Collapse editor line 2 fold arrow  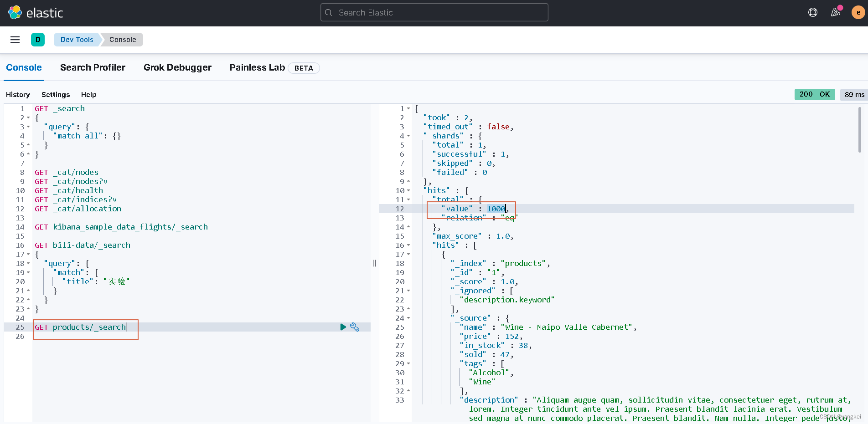tap(28, 117)
